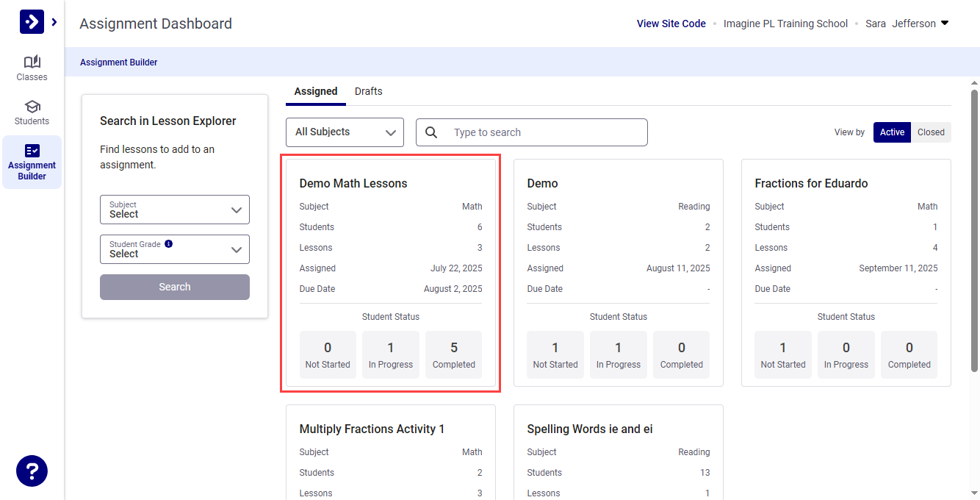Image resolution: width=980 pixels, height=500 pixels.
Task: Open the Classes book icon
Action: pyautogui.click(x=32, y=62)
